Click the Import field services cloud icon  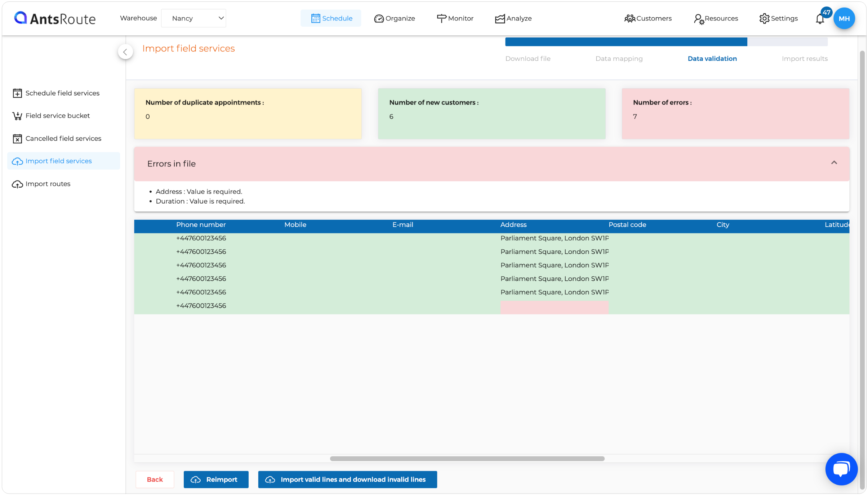(x=17, y=161)
